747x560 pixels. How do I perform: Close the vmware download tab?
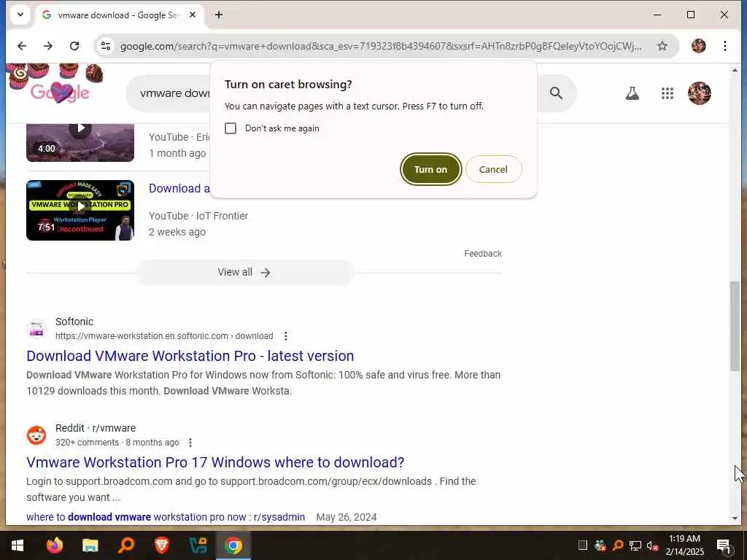193,15
